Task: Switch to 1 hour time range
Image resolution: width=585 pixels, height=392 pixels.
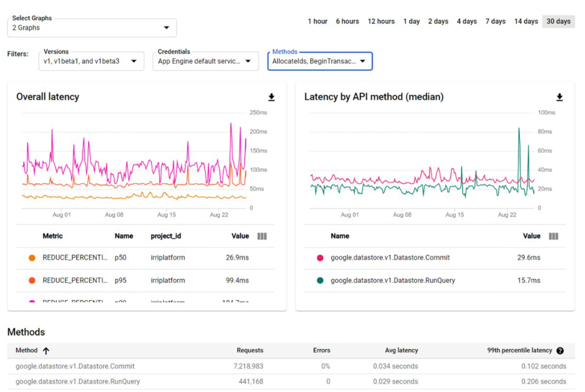Action: 317,22
